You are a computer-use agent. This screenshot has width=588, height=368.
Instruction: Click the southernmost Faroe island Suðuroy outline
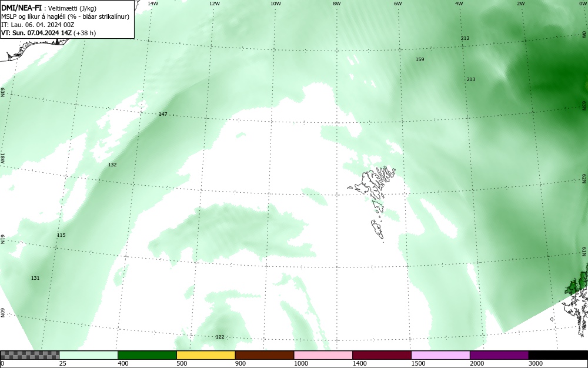coord(377,229)
